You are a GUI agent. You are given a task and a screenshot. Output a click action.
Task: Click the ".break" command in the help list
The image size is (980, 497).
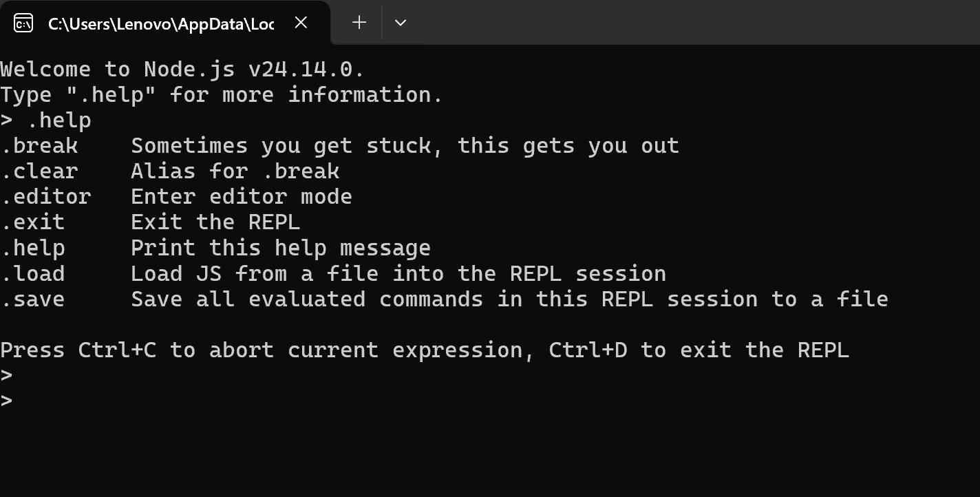coord(39,146)
